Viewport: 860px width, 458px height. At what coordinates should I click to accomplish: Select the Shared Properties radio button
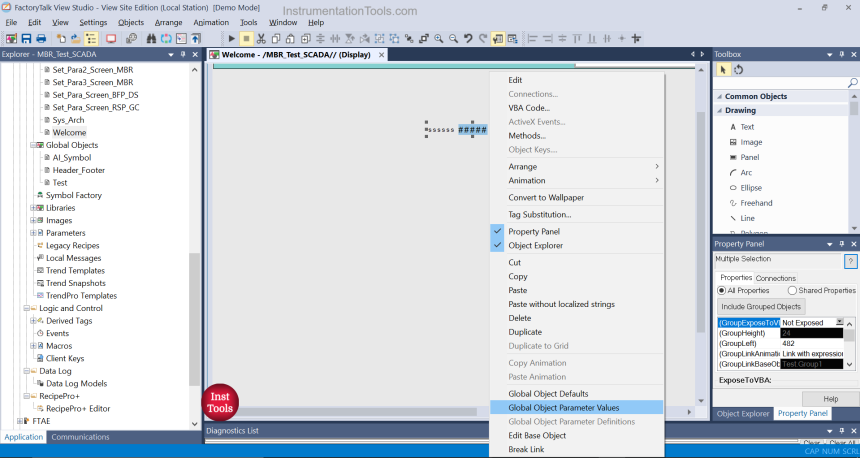pyautogui.click(x=792, y=290)
